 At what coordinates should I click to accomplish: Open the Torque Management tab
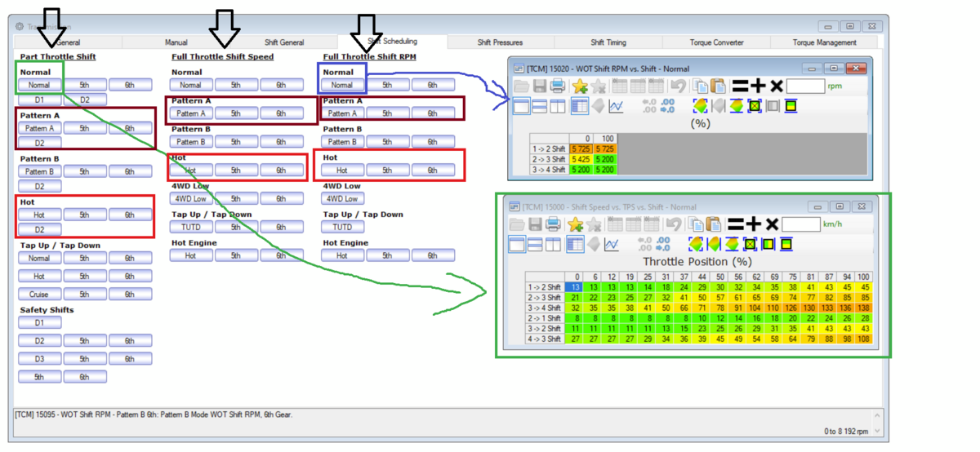tap(824, 42)
